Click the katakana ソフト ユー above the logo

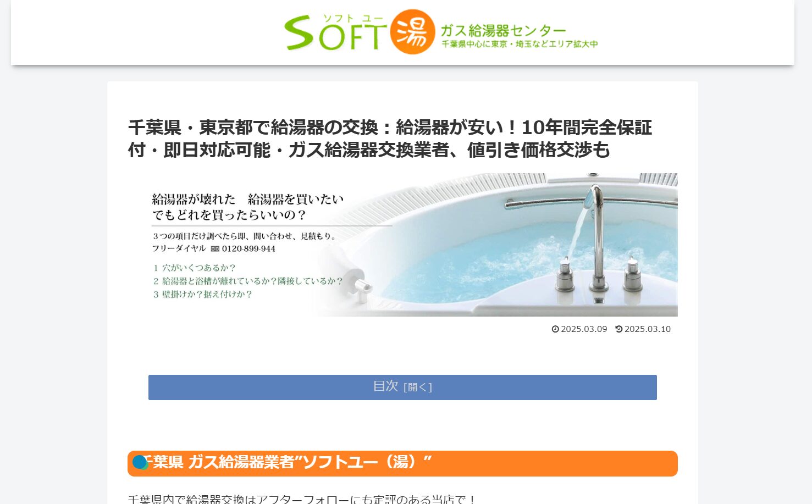352,18
